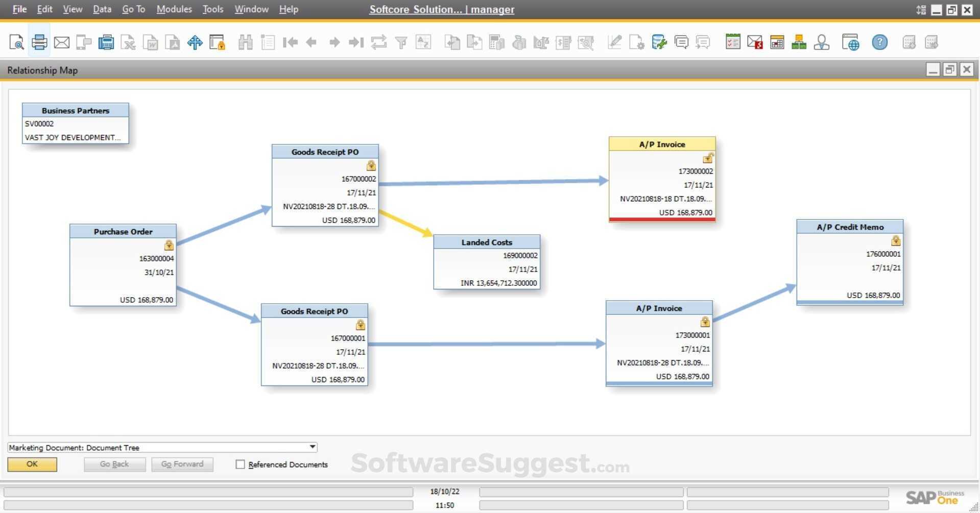Open the Lock Screen icon in toolbar
This screenshot has width=980, height=513.
click(x=217, y=42)
